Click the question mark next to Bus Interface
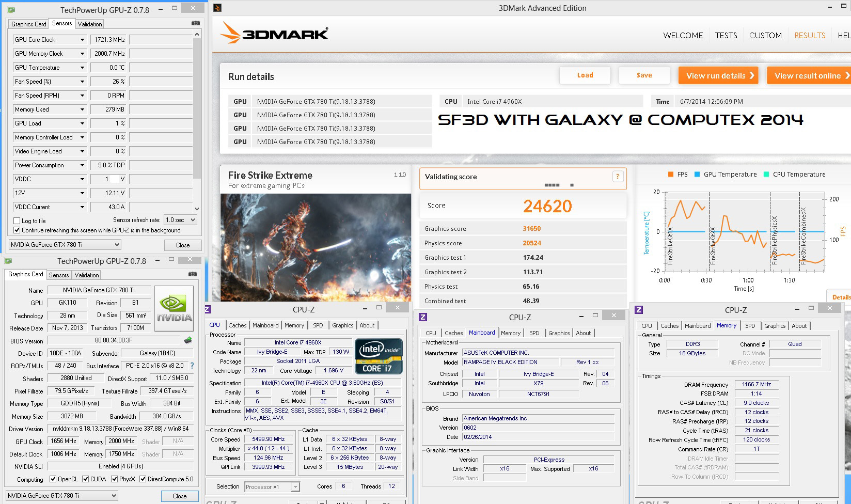The width and height of the screenshot is (851, 504). pyautogui.click(x=192, y=366)
